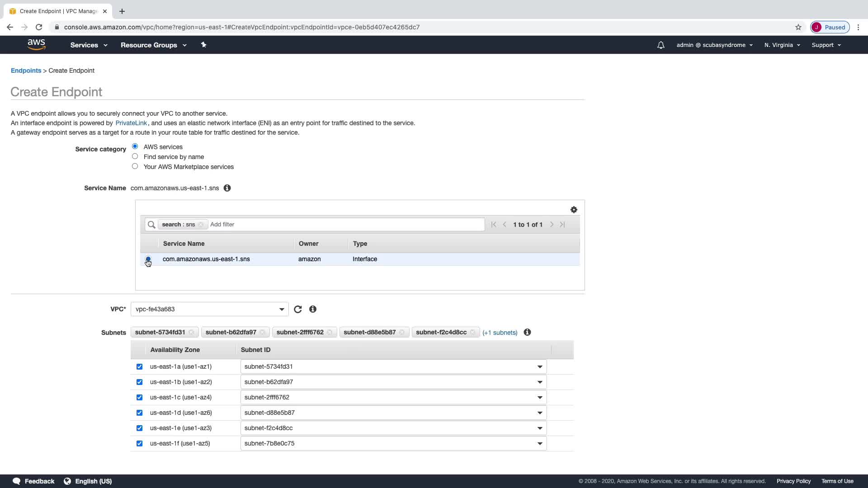Click the +1 subnets link
Image resolution: width=868 pixels, height=488 pixels.
500,333
